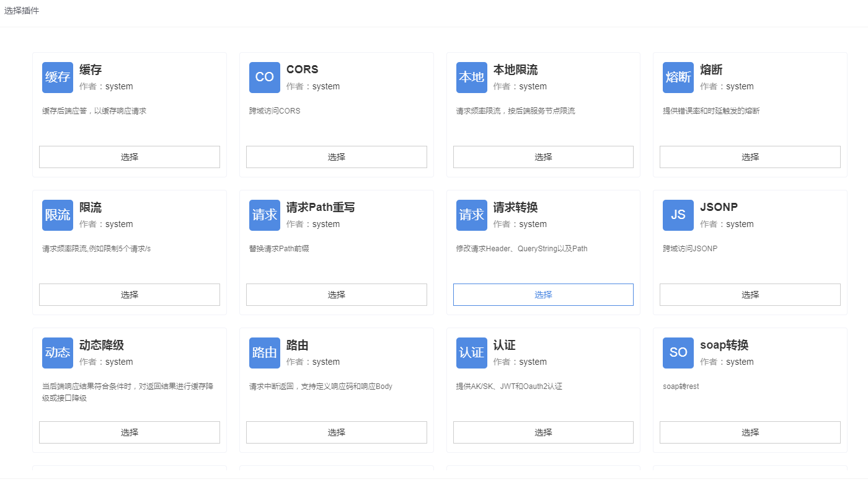
Task: Click the 本地限流 plugin icon
Action: coord(471,78)
